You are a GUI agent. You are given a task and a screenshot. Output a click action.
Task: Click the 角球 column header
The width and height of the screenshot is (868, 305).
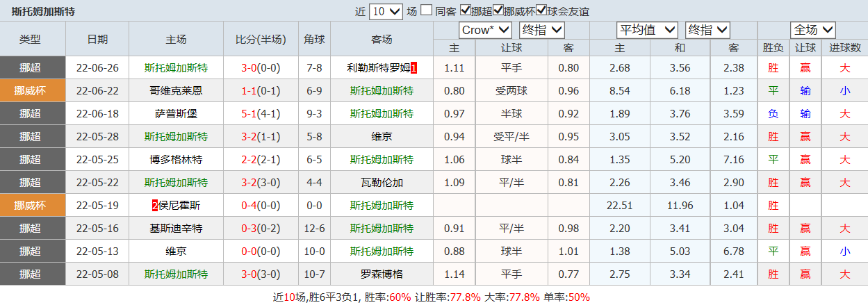pyautogui.click(x=314, y=39)
